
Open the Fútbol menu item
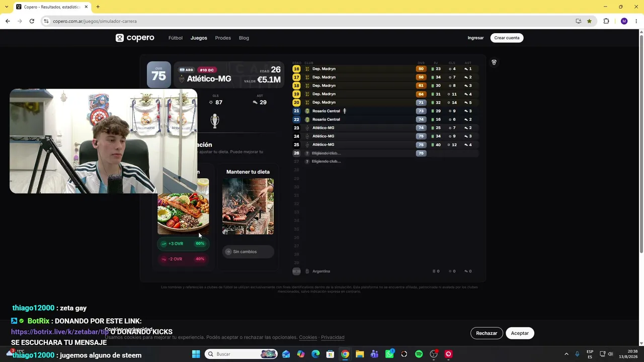pyautogui.click(x=176, y=38)
